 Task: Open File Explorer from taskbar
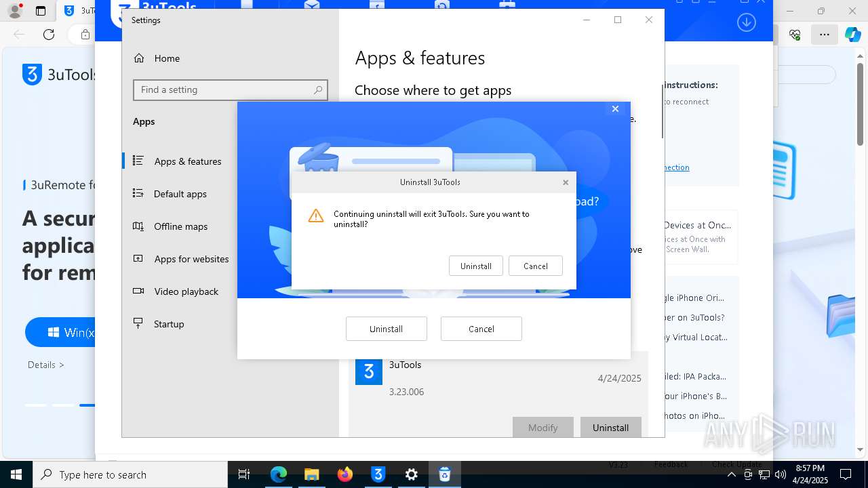pos(311,474)
